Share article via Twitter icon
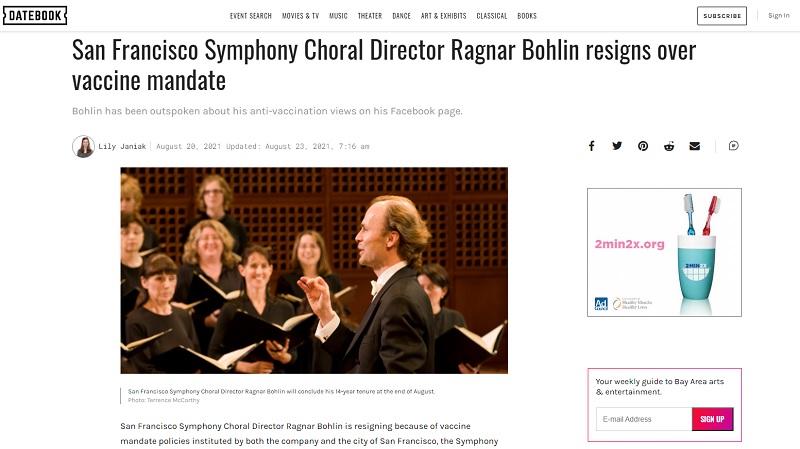Image resolution: width=800 pixels, height=449 pixels. coord(617,146)
